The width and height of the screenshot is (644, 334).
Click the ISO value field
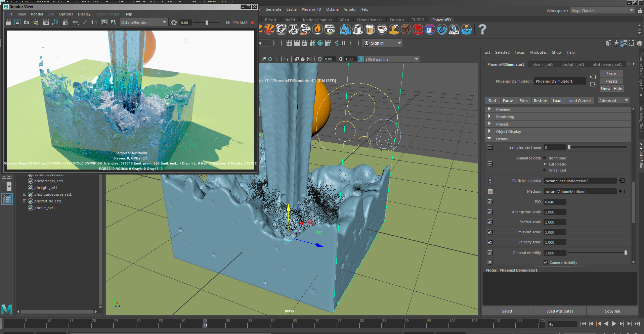pyautogui.click(x=555, y=202)
